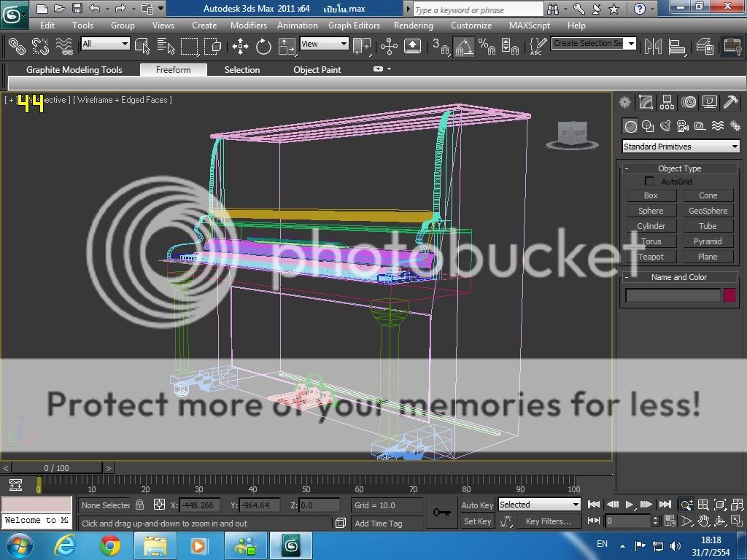The image size is (747, 560).
Task: Click the Cylinder primitive button
Action: click(x=651, y=226)
